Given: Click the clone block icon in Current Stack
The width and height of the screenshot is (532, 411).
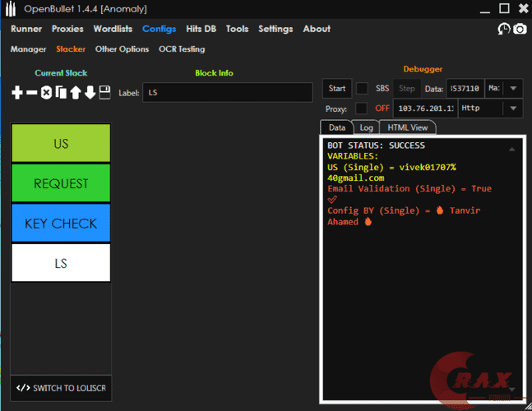Looking at the screenshot, I should 61,92.
